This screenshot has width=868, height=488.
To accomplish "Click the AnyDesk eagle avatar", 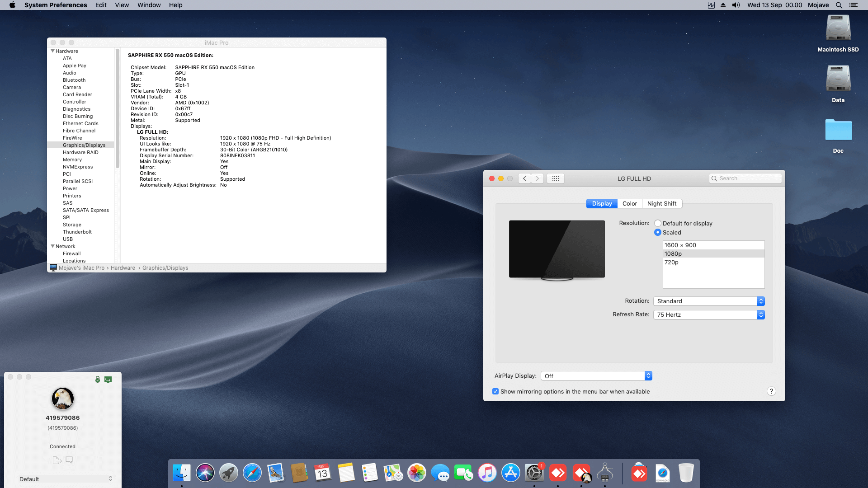I will (63, 399).
